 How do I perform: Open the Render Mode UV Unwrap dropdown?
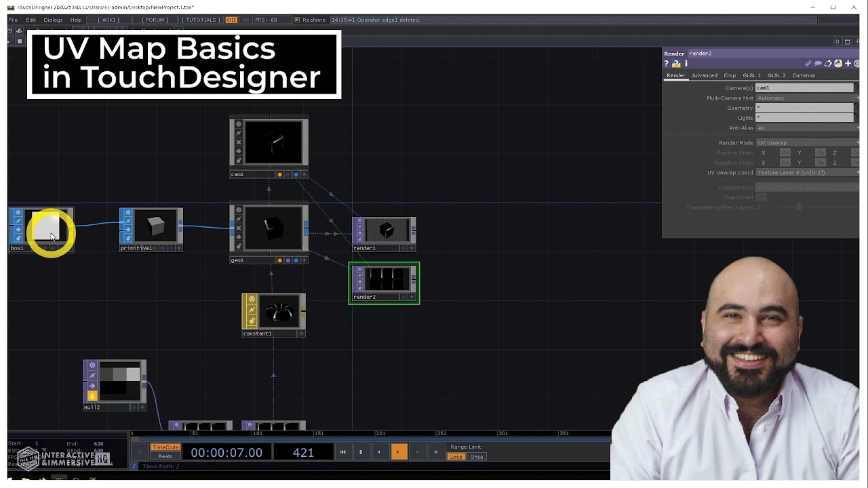(x=806, y=143)
